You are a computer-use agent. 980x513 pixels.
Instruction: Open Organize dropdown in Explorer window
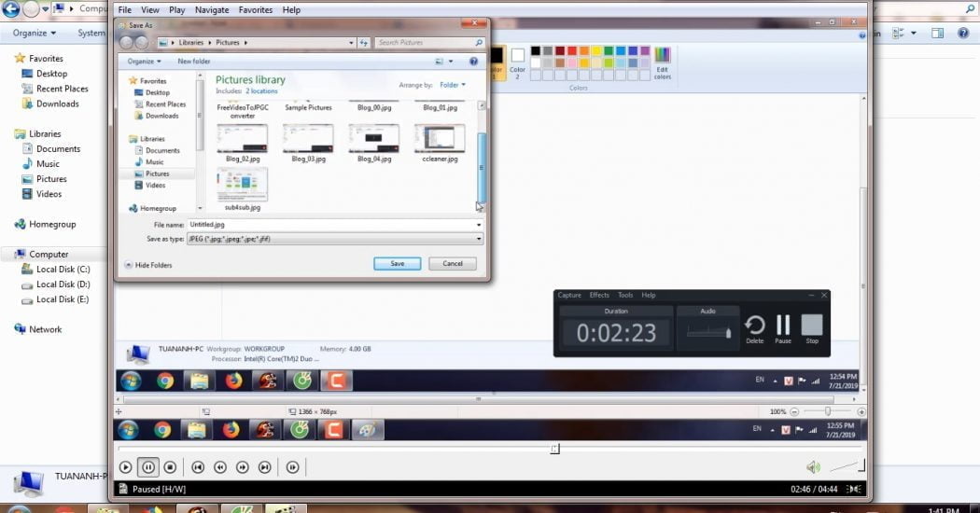[x=35, y=34]
